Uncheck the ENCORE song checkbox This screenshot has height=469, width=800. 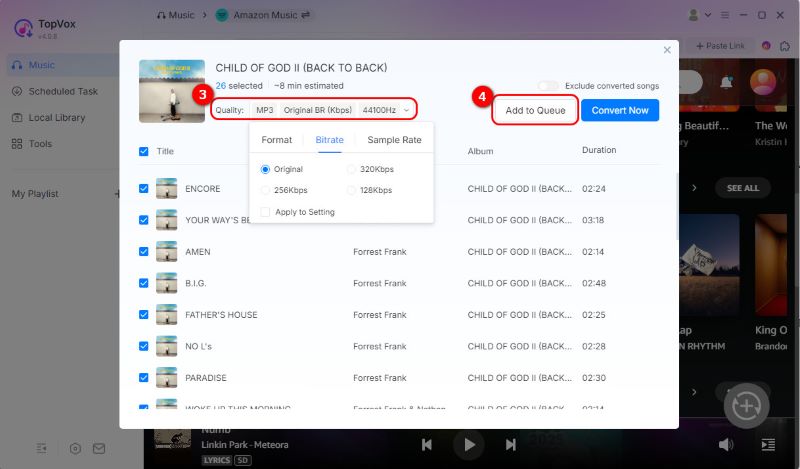(143, 189)
